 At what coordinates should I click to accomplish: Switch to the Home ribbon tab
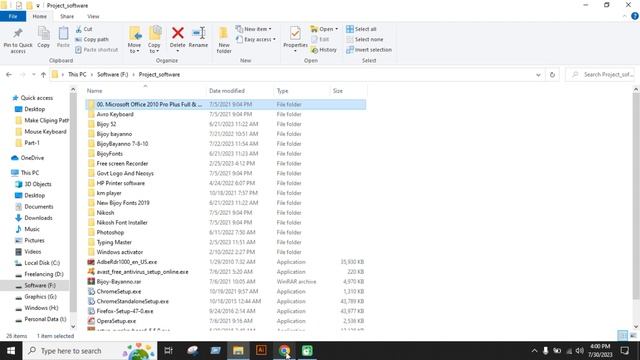40,16
